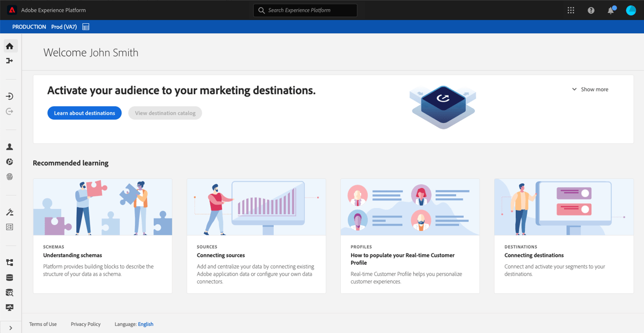The width and height of the screenshot is (644, 333).
Task: Open the user profile avatar
Action: tap(631, 10)
